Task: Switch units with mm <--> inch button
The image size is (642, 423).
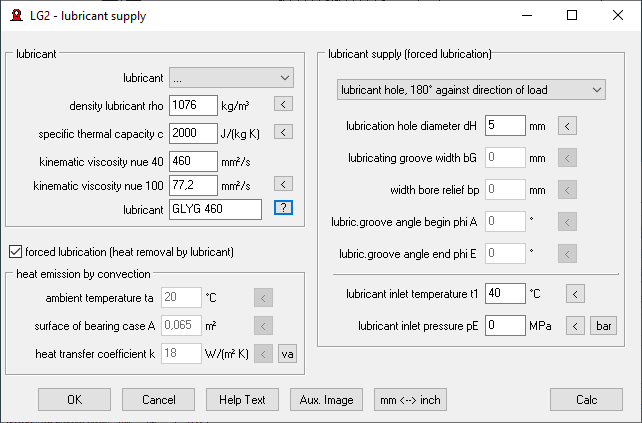Action: 407,399
